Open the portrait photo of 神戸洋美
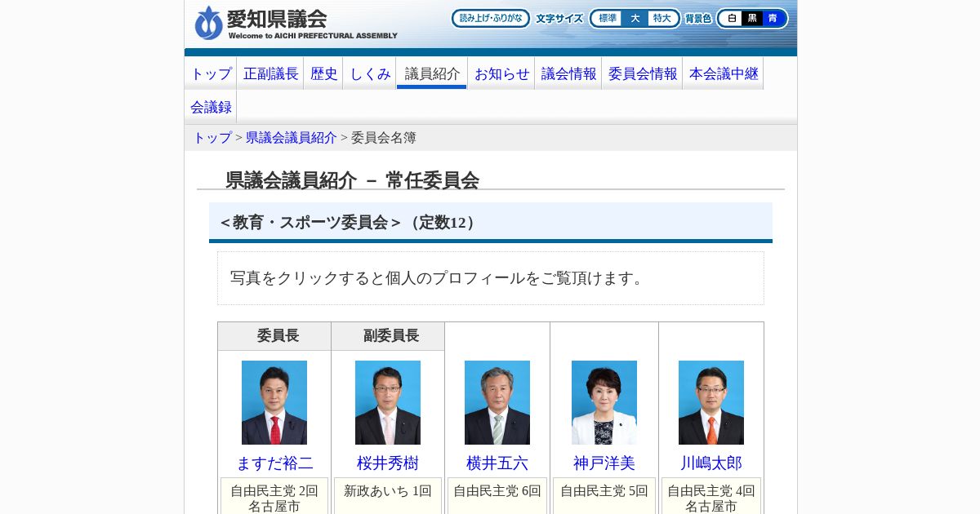Screen dimensions: 980x514 pos(604,402)
